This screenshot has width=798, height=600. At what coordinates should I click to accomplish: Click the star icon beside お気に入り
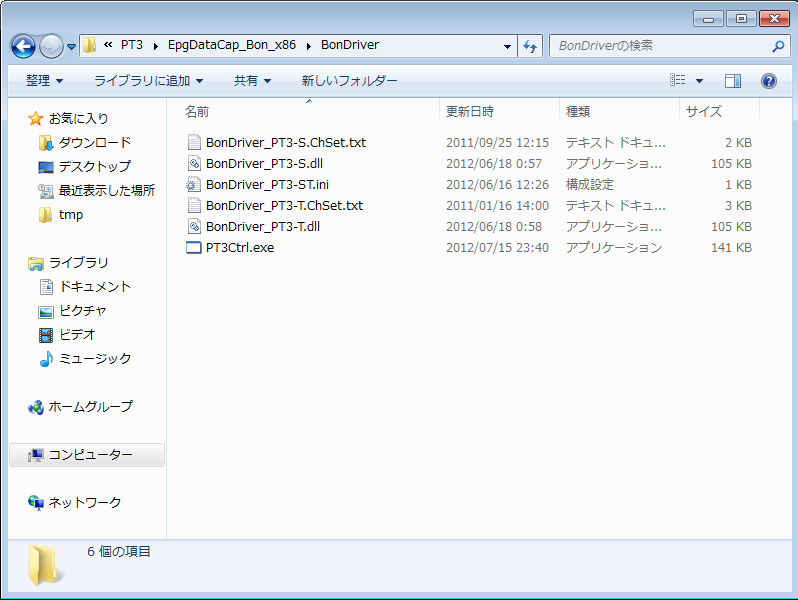(36, 119)
